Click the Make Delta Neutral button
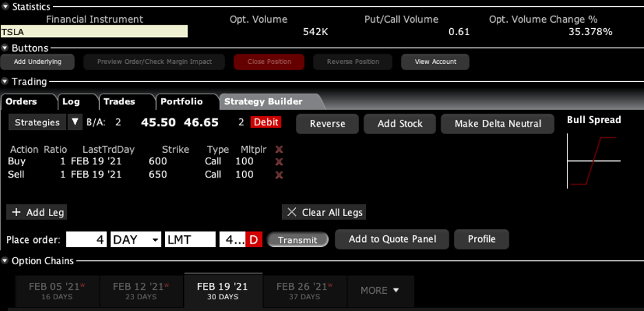The image size is (644, 311). click(x=498, y=124)
